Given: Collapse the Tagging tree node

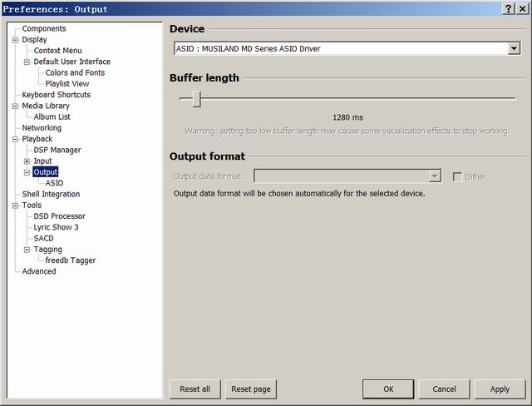Looking at the screenshot, I should (x=27, y=250).
